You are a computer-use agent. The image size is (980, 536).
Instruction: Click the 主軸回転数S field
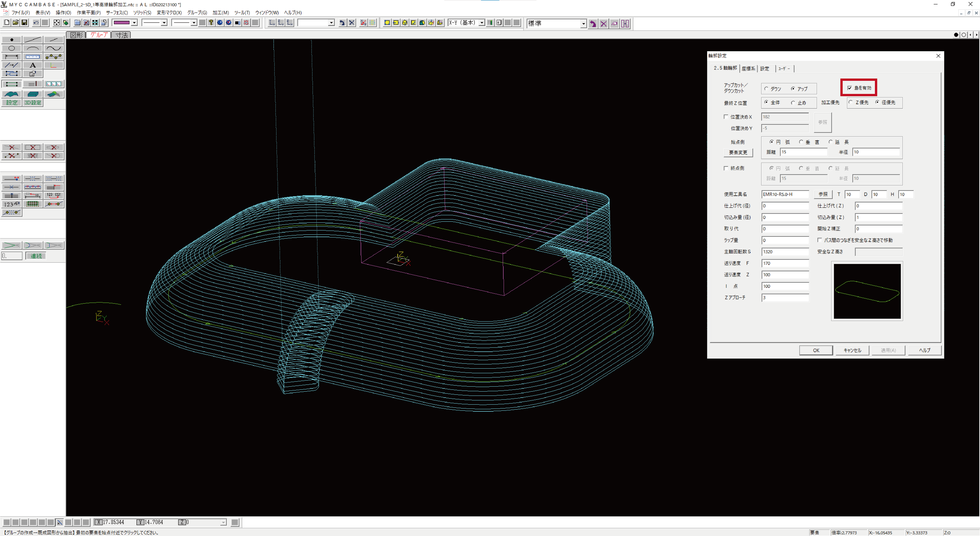pos(785,252)
